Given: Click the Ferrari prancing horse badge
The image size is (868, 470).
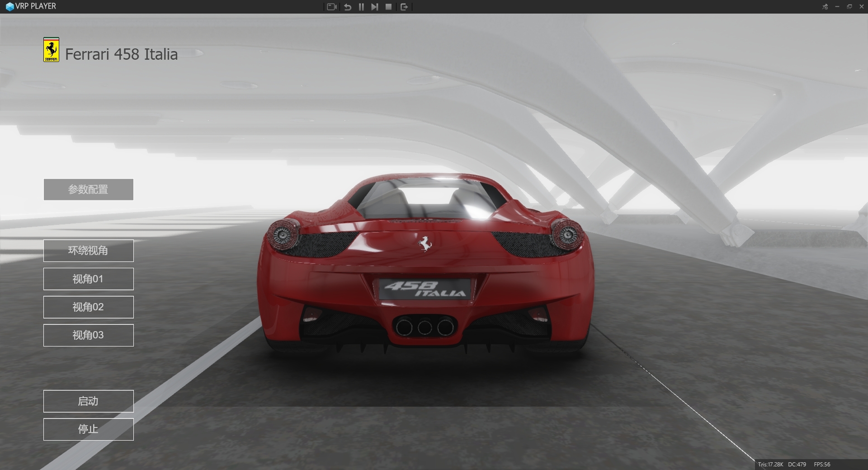Looking at the screenshot, I should click(x=51, y=50).
